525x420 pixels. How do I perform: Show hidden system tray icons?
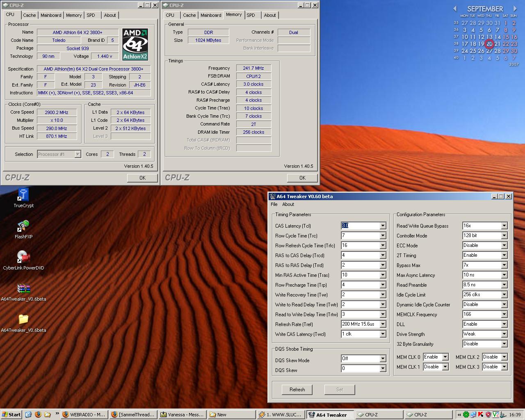click(459, 415)
